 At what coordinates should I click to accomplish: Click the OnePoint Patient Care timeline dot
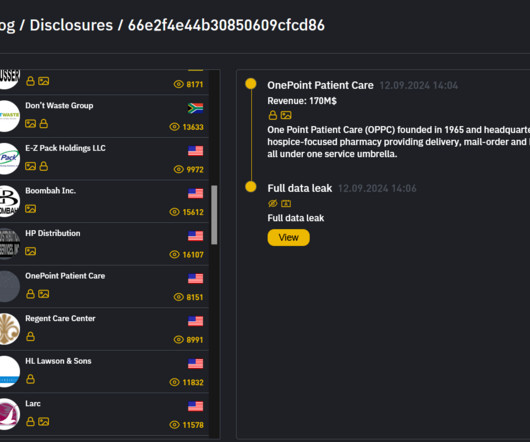pos(251,83)
